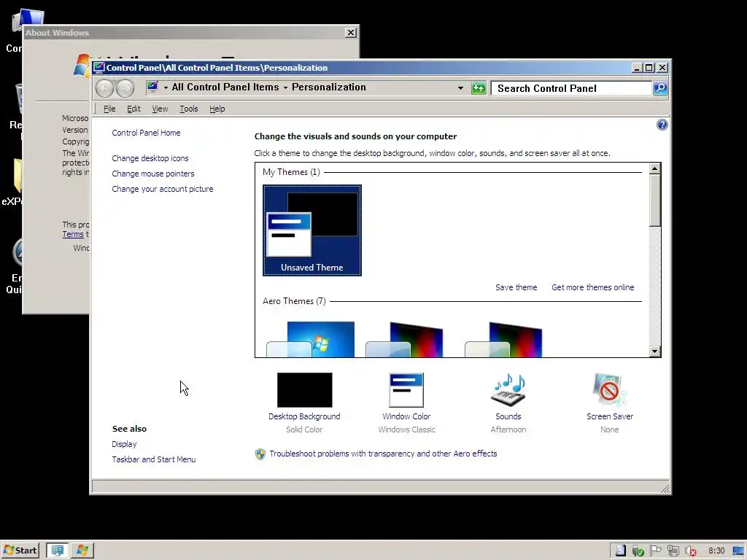
Task: Click the Action Center flag tray icon
Action: pyautogui.click(x=656, y=551)
